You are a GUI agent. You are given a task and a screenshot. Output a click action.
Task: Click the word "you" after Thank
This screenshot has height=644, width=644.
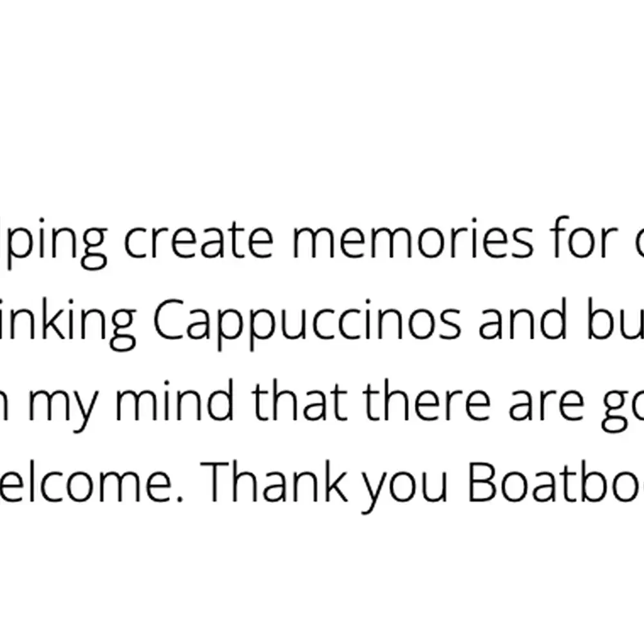404,487
